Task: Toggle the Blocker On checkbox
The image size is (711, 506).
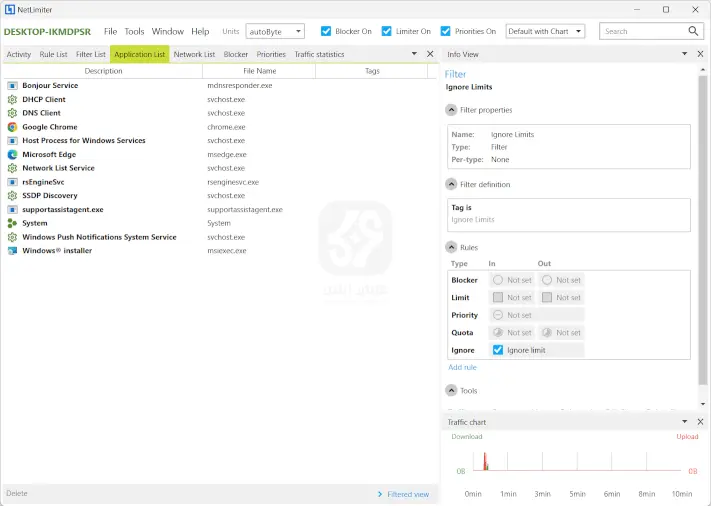Action: click(x=327, y=31)
